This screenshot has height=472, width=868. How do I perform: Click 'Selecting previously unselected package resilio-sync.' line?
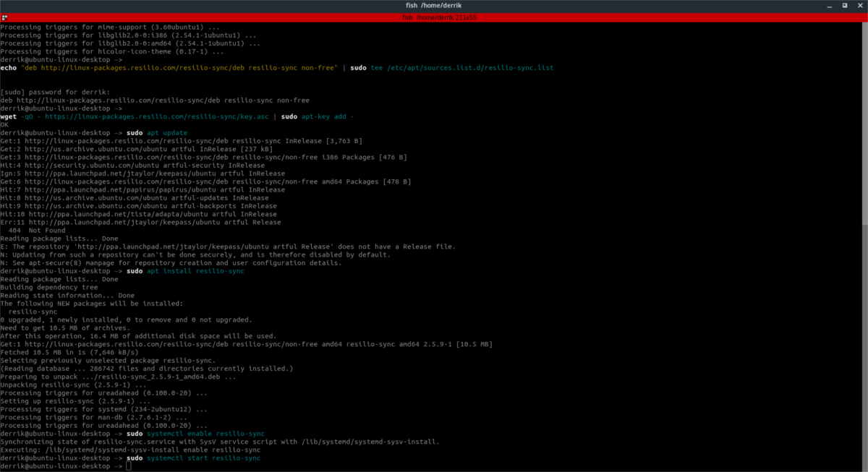point(108,360)
